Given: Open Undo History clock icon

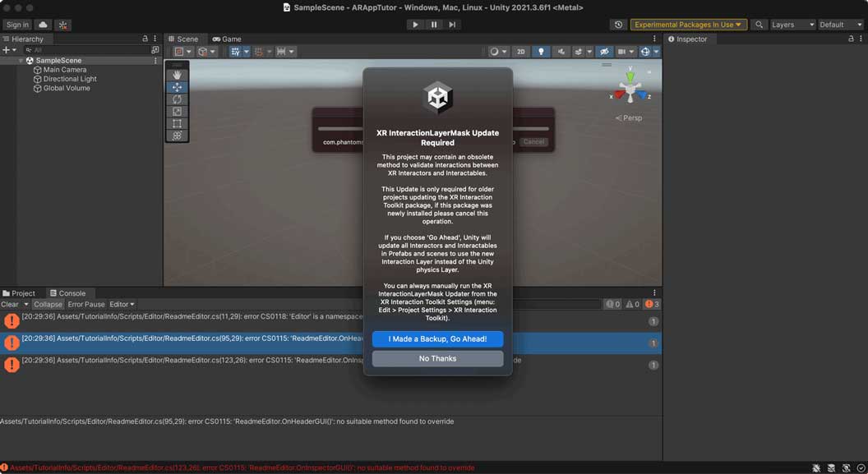Looking at the screenshot, I should (x=618, y=25).
